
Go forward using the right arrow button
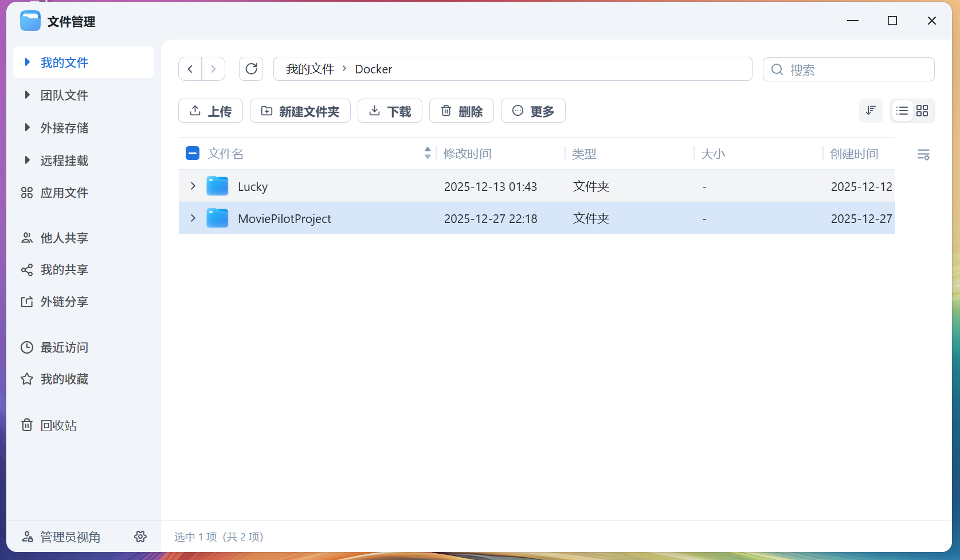tap(213, 69)
